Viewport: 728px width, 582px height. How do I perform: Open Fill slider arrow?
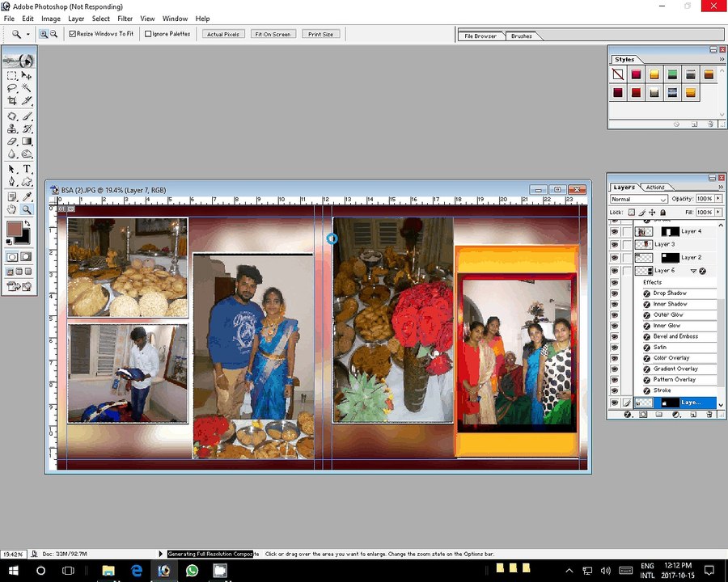tap(718, 212)
